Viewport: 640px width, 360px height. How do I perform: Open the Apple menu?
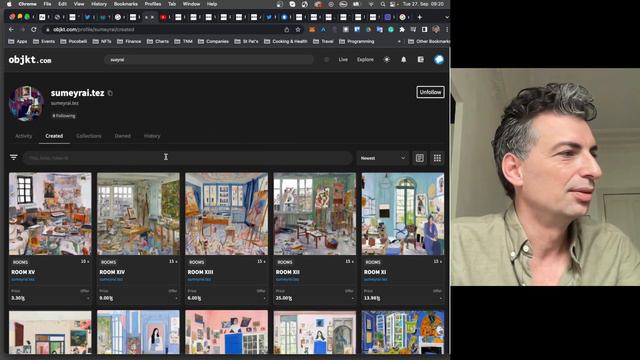coord(9,4)
